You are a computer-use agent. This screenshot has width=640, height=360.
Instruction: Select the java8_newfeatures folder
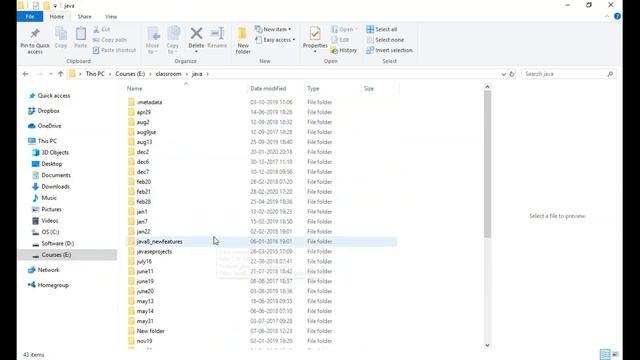click(261, 242)
